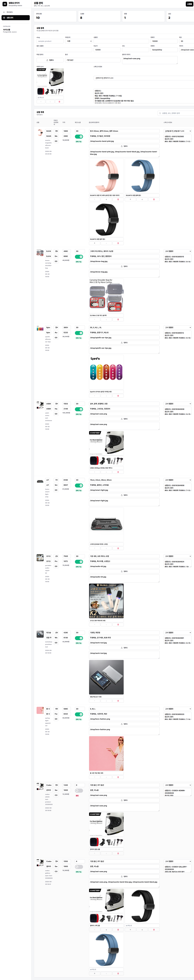Toggle visibility switch for SUUNTO band product
Image resolution: width=194 pixels, height=980 pixels.
[x=79, y=137]
